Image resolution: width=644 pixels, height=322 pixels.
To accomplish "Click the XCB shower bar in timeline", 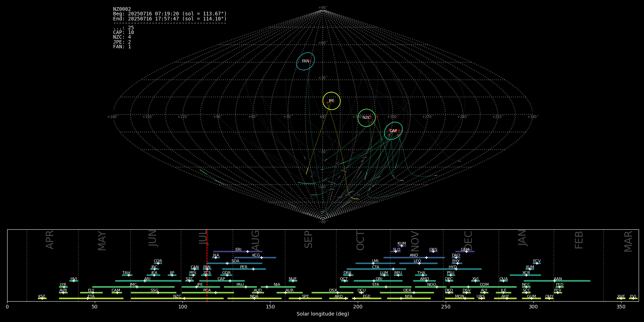I will click(525, 275).
